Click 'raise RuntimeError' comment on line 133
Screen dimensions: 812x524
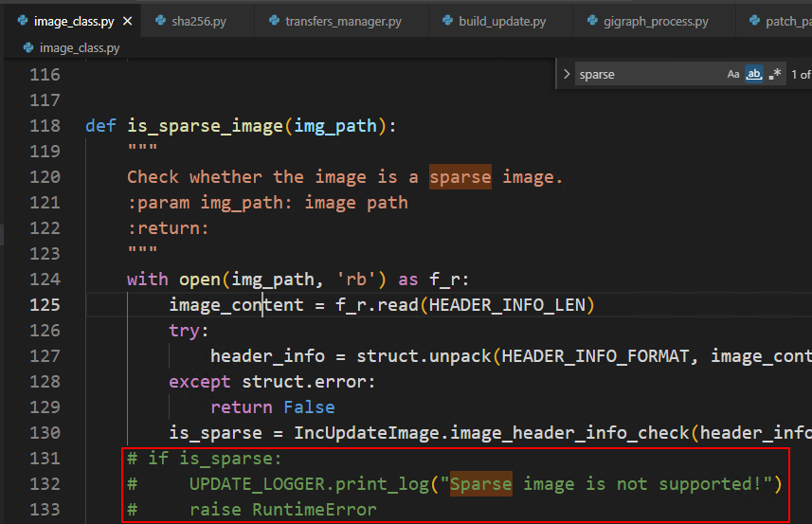pyautogui.click(x=283, y=510)
